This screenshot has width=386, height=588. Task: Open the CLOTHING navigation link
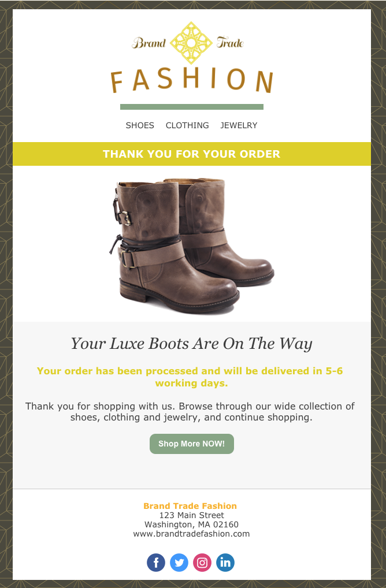pos(187,125)
